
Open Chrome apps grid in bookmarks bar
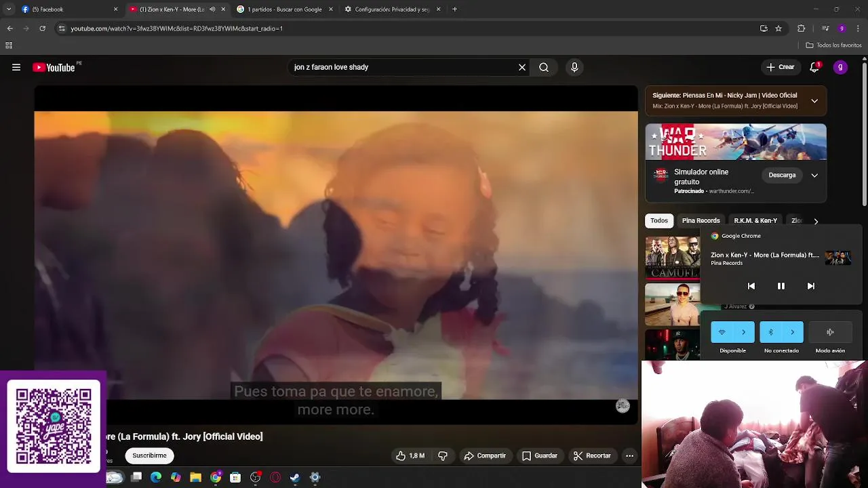(x=9, y=45)
